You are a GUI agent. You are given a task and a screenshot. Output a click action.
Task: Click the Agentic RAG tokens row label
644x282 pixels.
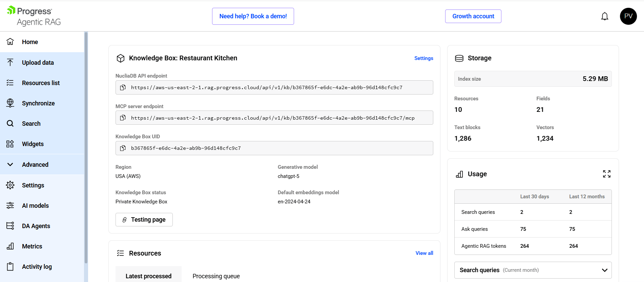[484, 246]
